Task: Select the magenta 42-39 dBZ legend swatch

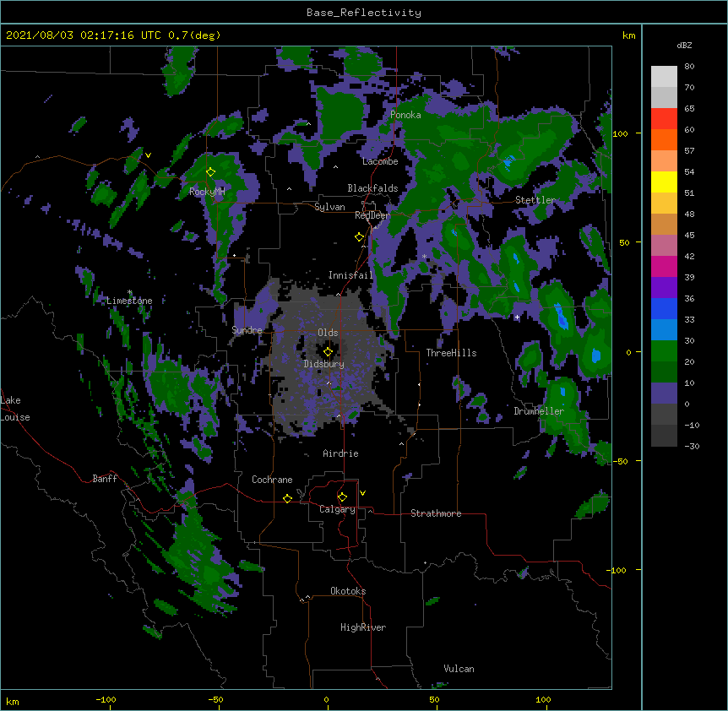Action: click(x=664, y=266)
